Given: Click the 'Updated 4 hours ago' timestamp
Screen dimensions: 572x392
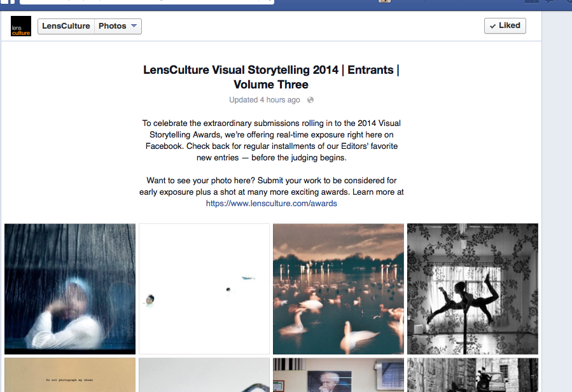Looking at the screenshot, I should [265, 100].
